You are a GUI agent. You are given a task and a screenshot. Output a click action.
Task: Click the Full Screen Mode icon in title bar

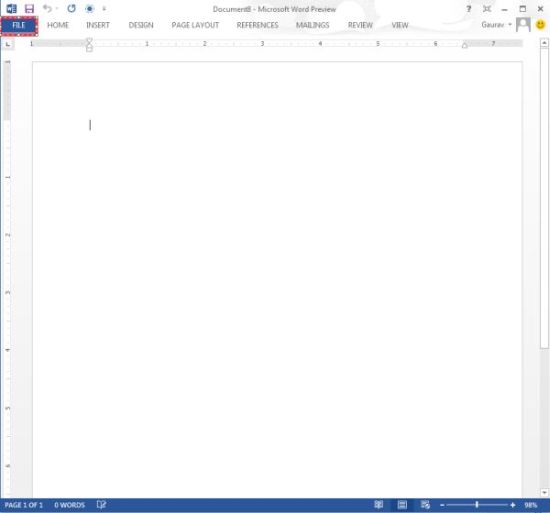pos(487,9)
